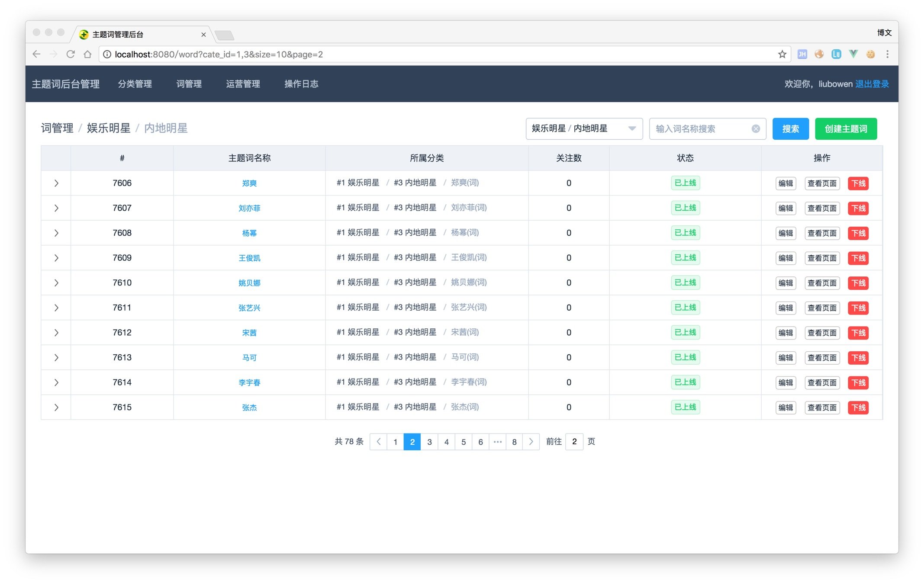Viewport: 924px width, 584px height.
Task: Open 操作日志 nav menu item
Action: tap(301, 84)
